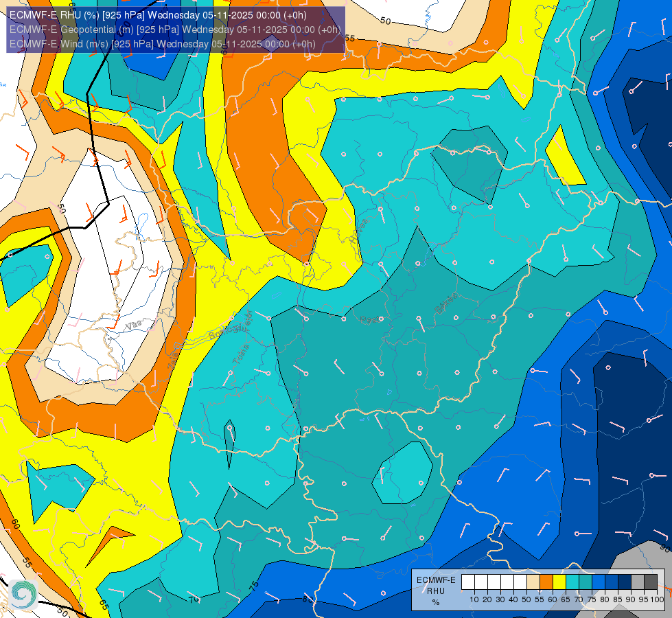The height and width of the screenshot is (618, 672).
Task: Pick the yellow 60-65% legend swatch
Action: coord(559,582)
